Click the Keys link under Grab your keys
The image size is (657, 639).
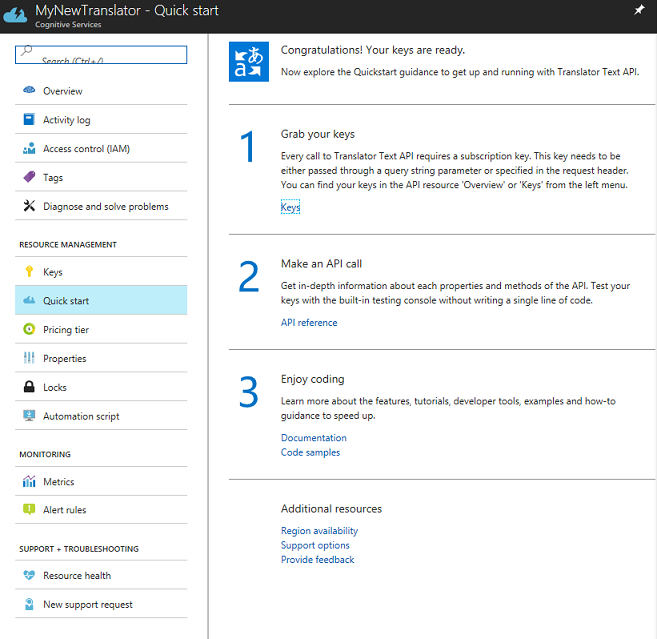tap(290, 207)
